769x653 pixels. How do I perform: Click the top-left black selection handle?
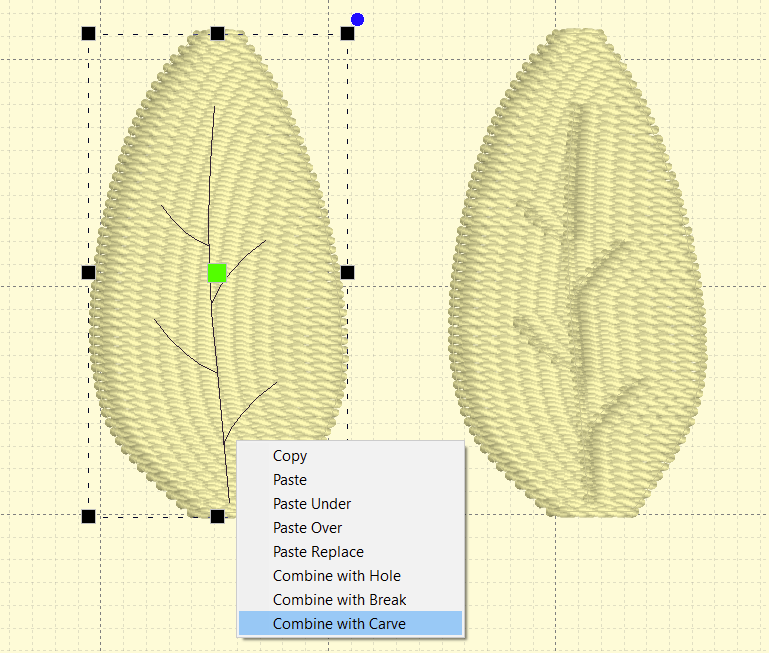pyautogui.click(x=88, y=34)
